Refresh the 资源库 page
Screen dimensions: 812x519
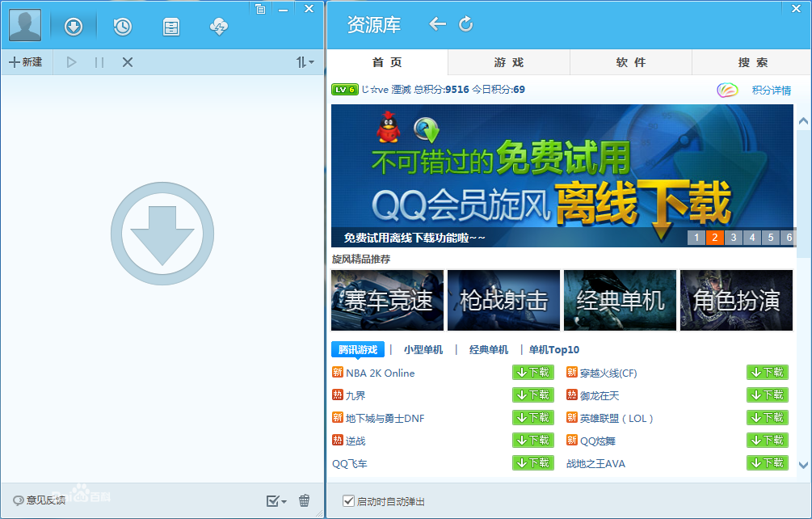click(x=466, y=24)
